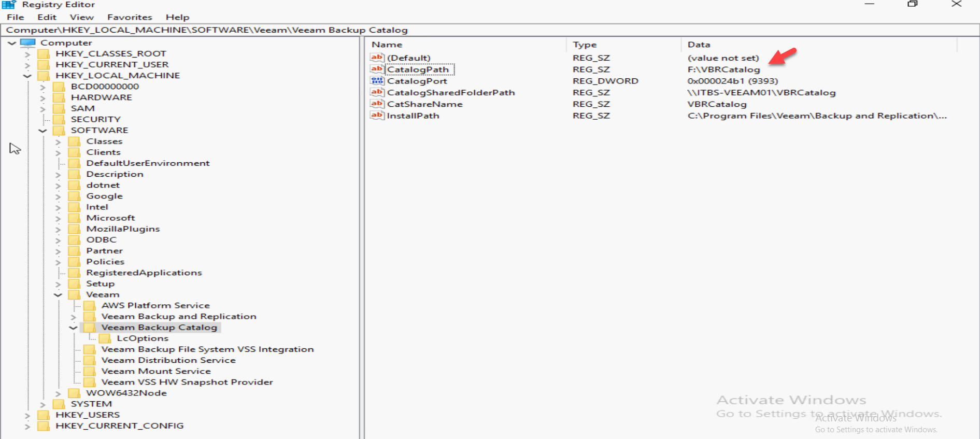Click the ODBC folder icon
This screenshot has width=980, height=439.
click(75, 239)
